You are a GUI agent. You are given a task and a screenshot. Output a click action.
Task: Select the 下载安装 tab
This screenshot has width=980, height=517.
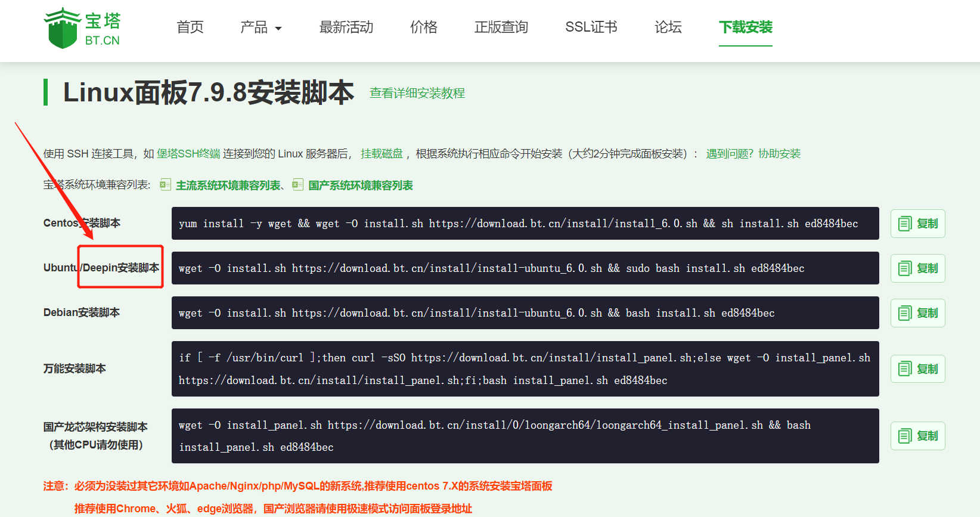pyautogui.click(x=746, y=27)
